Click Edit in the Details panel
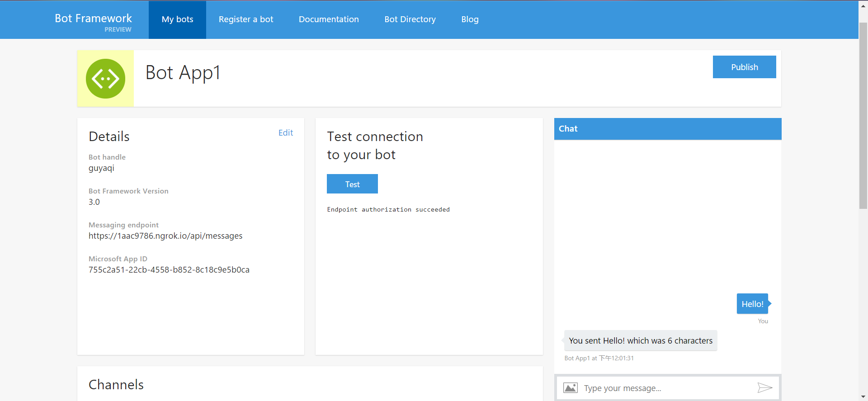 [x=286, y=132]
